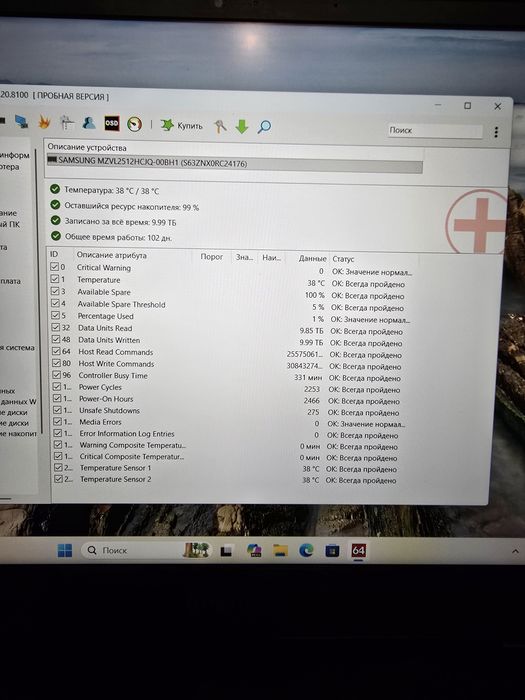The width and height of the screenshot is (525, 700).
Task: Open Windows Start button on taskbar
Action: (x=65, y=550)
